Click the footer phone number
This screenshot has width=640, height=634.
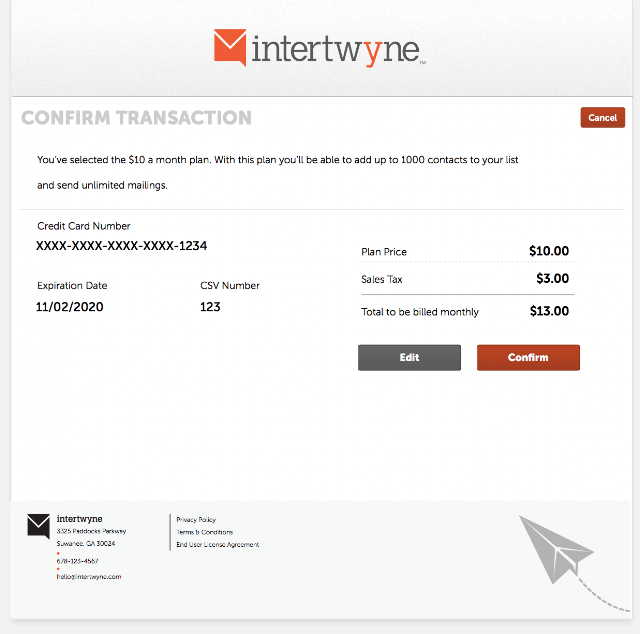[x=77, y=561]
